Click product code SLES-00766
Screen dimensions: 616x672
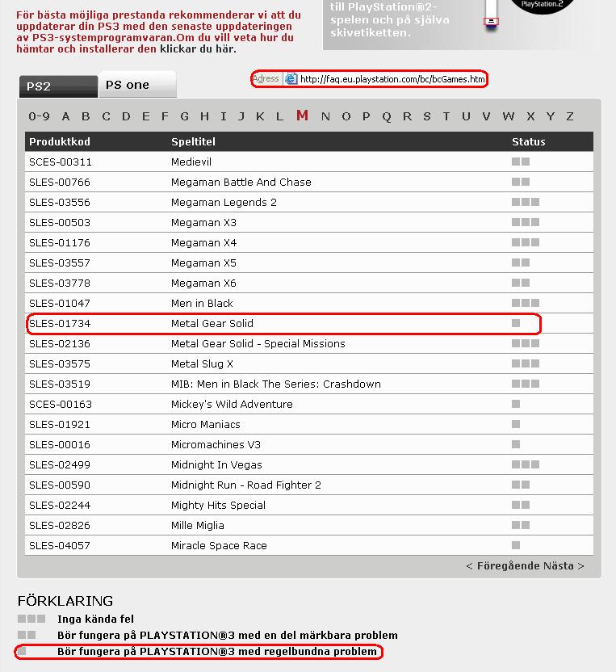[x=60, y=183]
